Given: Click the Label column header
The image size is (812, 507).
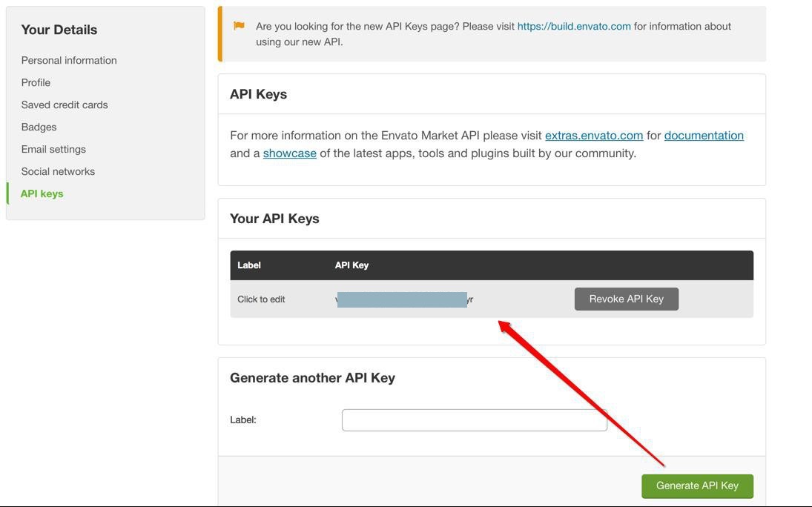Looking at the screenshot, I should (x=248, y=265).
